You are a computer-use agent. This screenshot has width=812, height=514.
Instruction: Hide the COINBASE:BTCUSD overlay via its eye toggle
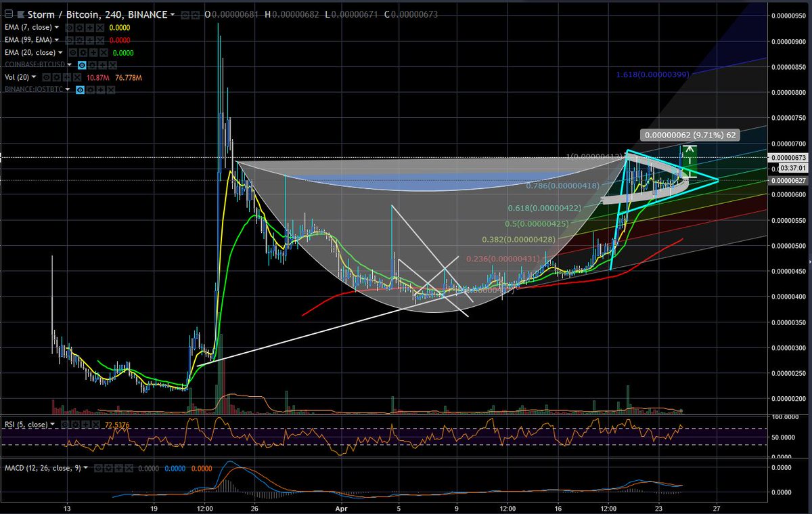81,65
